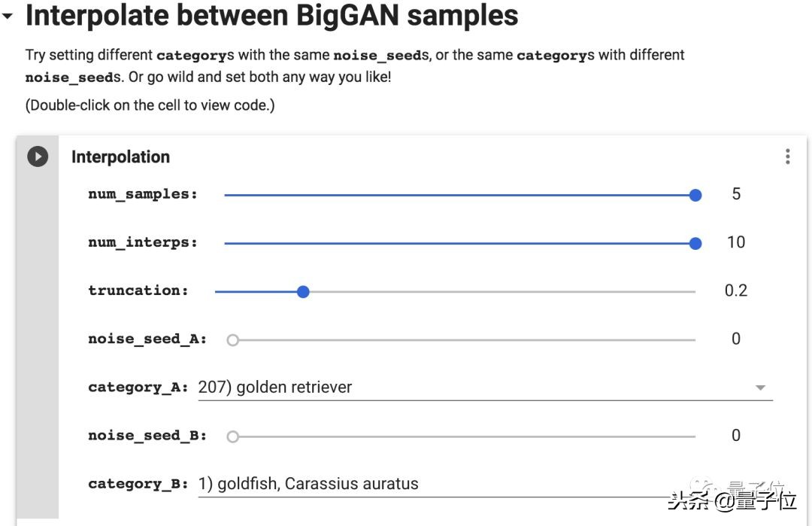Click the gray cell gutter below the run button
812x526 pixels.
click(x=38, y=339)
